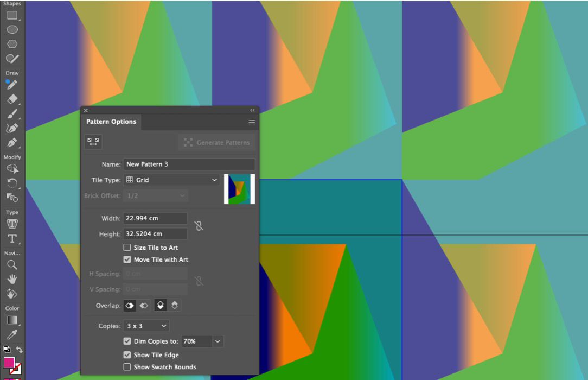The width and height of the screenshot is (588, 380).
Task: Open the Pattern Options panel menu
Action: tap(251, 122)
